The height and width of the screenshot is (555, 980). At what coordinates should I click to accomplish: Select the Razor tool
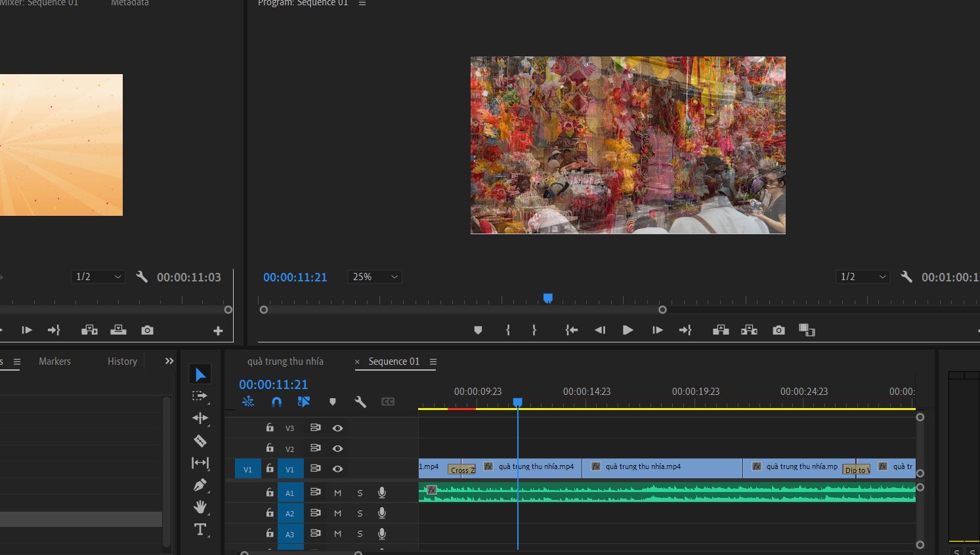[200, 441]
